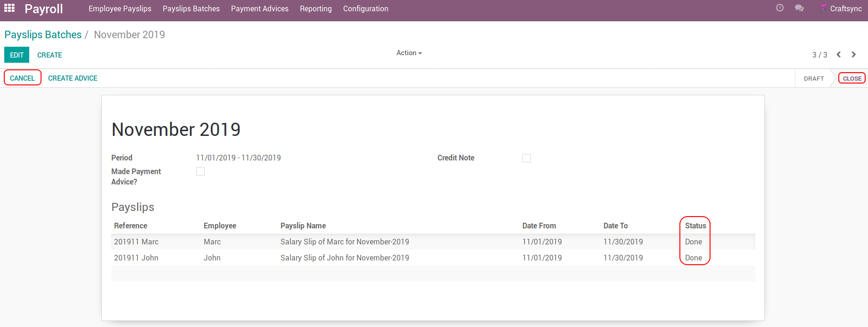Screen dimensions: 868x327
Task: Open Employee Payslips menu
Action: click(120, 8)
